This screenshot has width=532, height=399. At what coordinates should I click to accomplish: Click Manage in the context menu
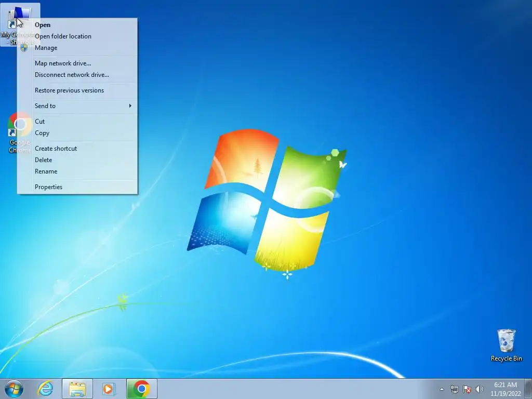coord(77,48)
